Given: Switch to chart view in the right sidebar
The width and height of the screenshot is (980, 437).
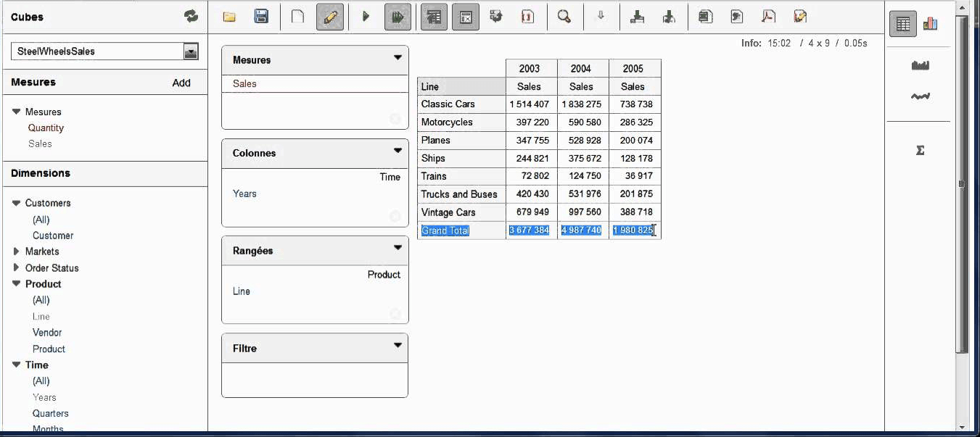Looking at the screenshot, I should coord(932,23).
